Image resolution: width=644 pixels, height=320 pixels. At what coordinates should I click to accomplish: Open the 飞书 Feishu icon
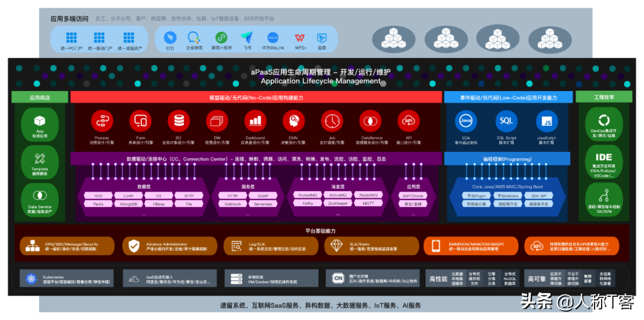coord(246,38)
